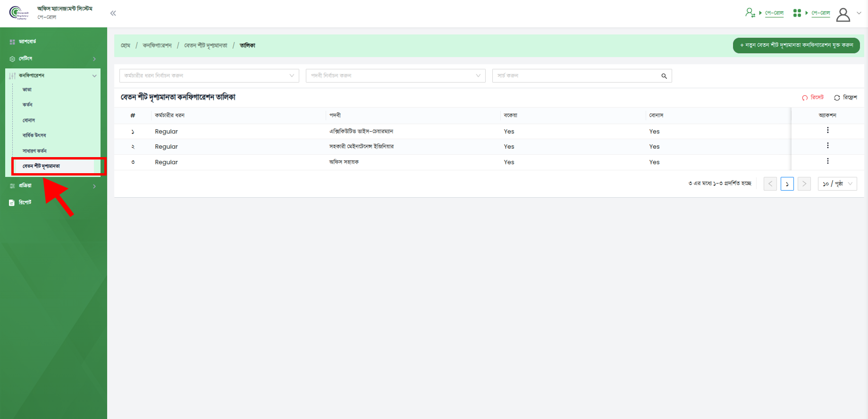
Task: Click the রিপোর্ট document icon in sidebar
Action: [x=12, y=203]
